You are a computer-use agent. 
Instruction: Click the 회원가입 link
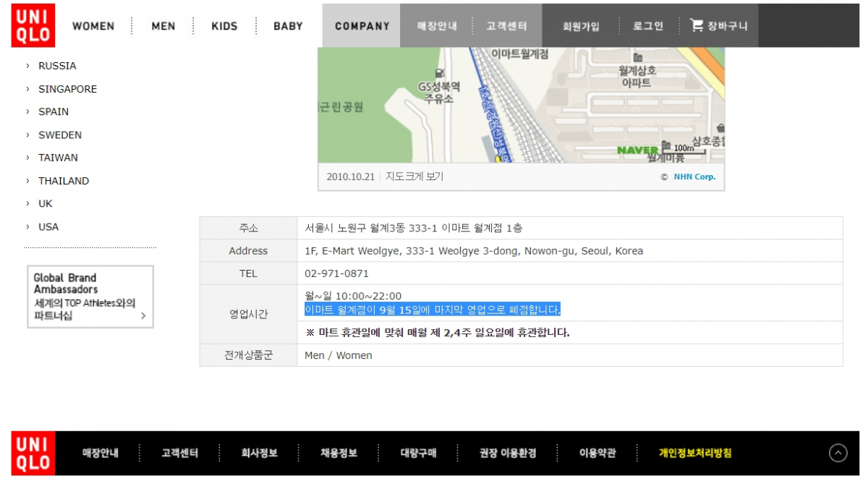pyautogui.click(x=581, y=26)
